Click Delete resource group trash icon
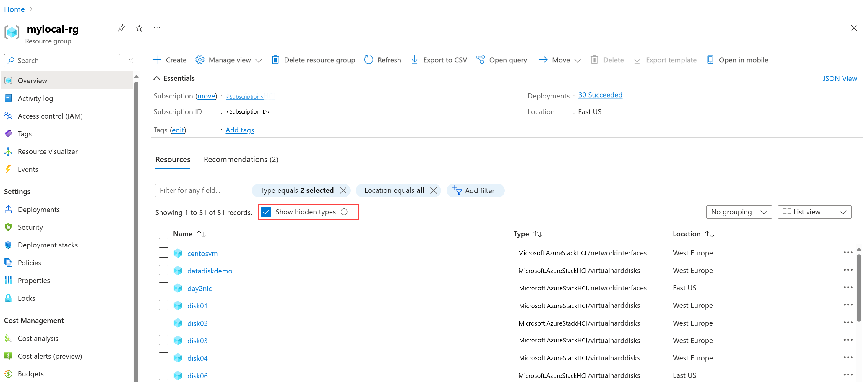Viewport: 868px width, 382px height. coord(275,60)
